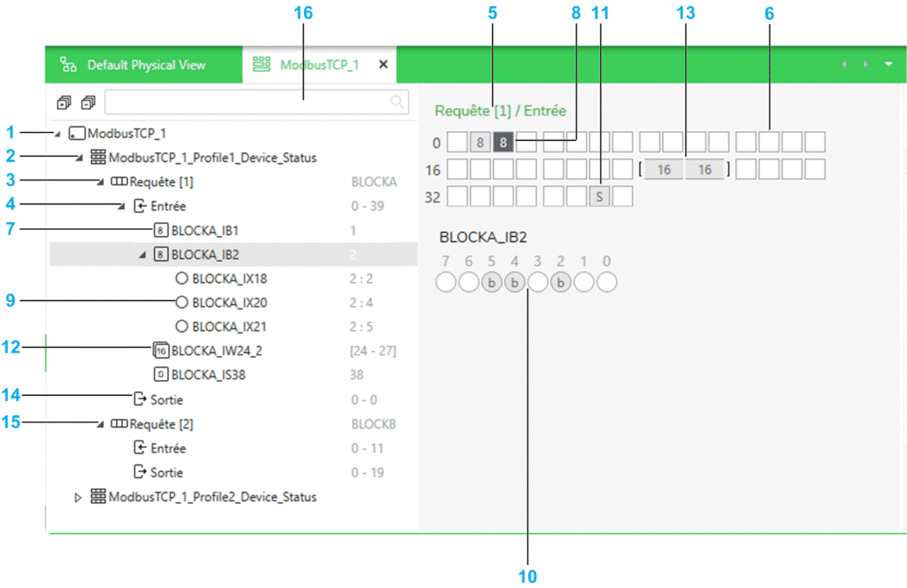Collapse the Requête [1] node
This screenshot has width=907, height=588.
coord(100,182)
